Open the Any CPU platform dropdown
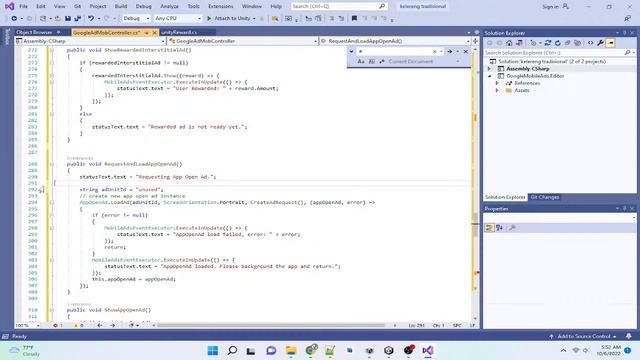Screen dimensions: 640x360 (x=178, y=18)
